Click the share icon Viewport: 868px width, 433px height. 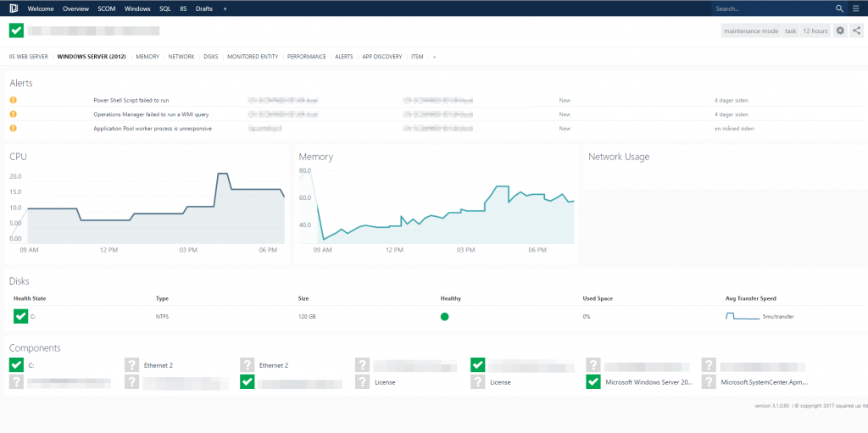(856, 31)
